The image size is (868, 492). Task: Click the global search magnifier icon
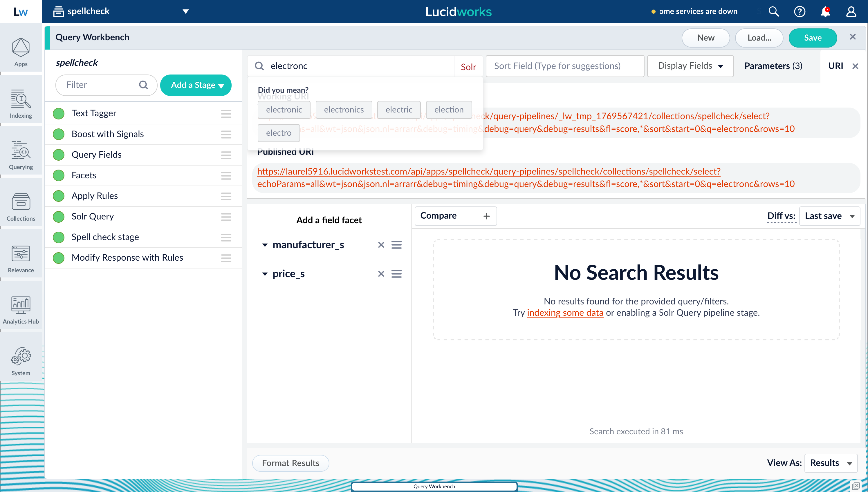(774, 11)
